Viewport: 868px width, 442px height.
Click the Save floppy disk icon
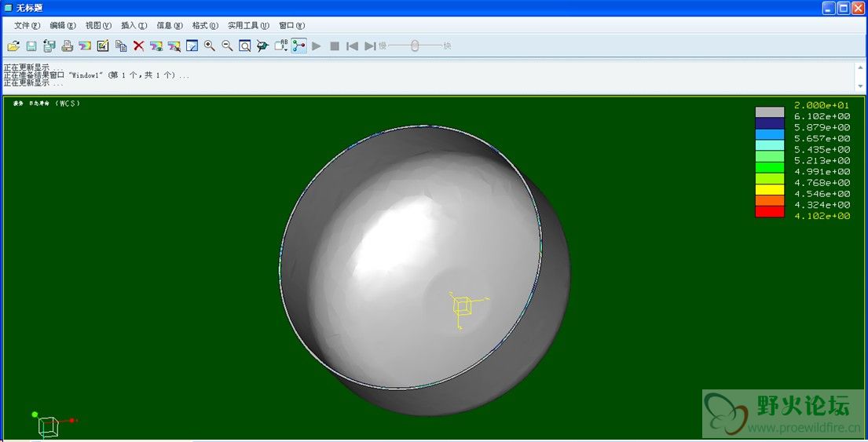(31, 46)
